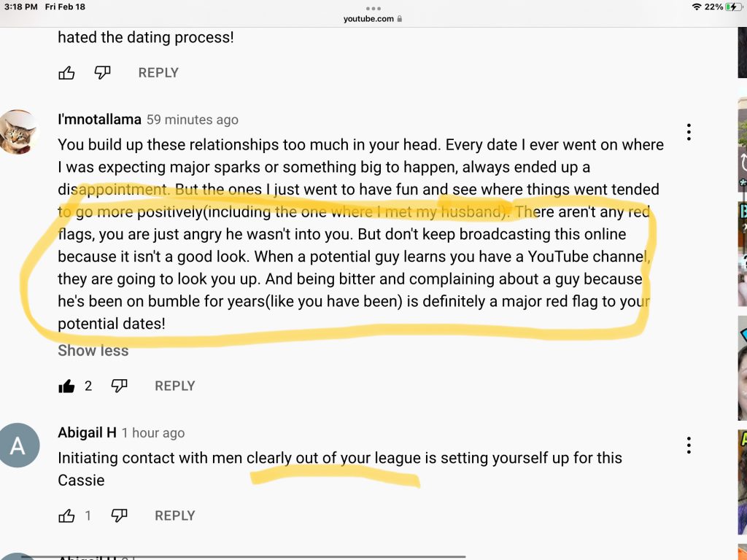
Task: Open the 59 minutes ago timestamp link
Action: coord(193,120)
